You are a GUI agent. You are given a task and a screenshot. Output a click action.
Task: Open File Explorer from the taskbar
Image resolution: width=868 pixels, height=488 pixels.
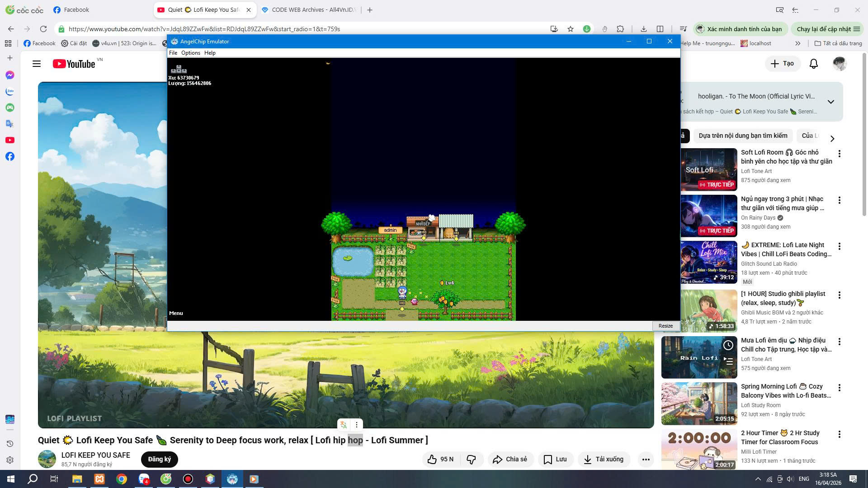77,479
